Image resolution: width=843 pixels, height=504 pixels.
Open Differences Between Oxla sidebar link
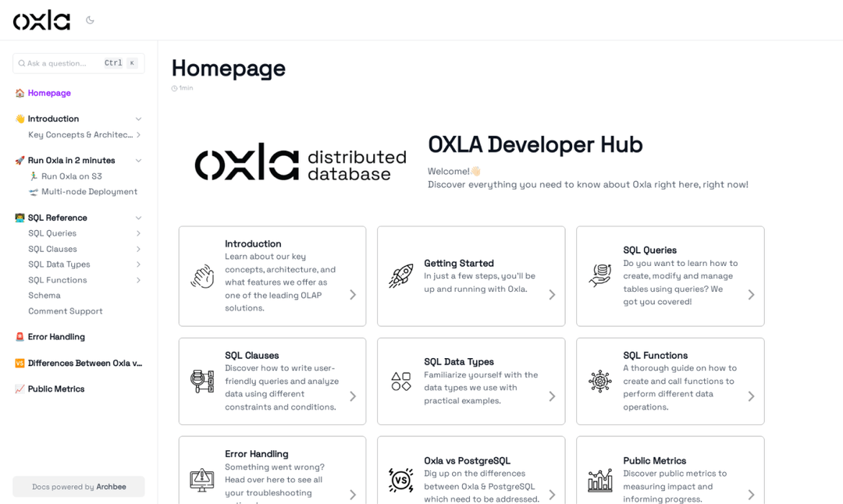pyautogui.click(x=85, y=364)
